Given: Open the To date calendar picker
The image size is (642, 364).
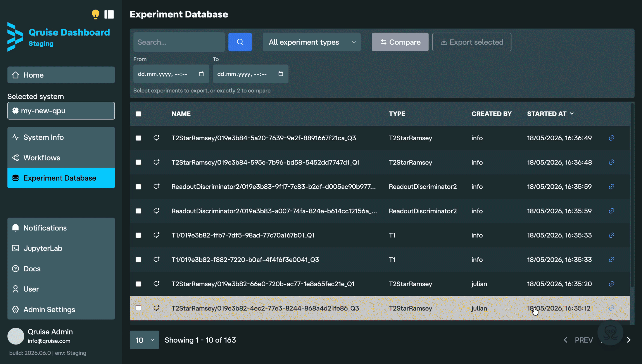Looking at the screenshot, I should click(280, 74).
